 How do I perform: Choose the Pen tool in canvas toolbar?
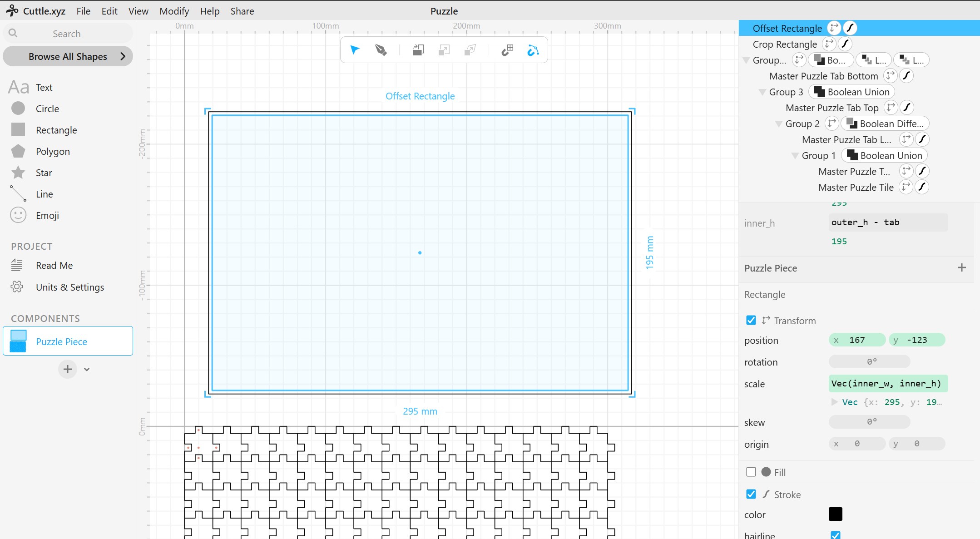click(x=381, y=50)
